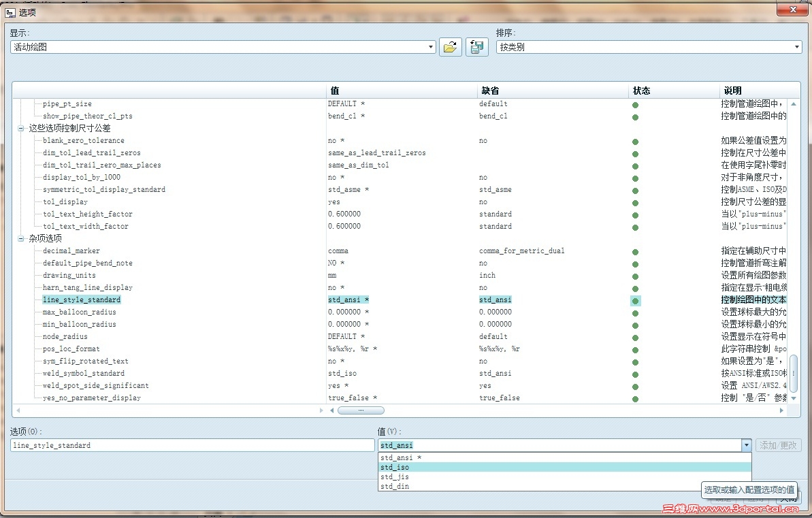
Task: Click the status dot of weld_symbol_standard row
Action: (x=636, y=374)
